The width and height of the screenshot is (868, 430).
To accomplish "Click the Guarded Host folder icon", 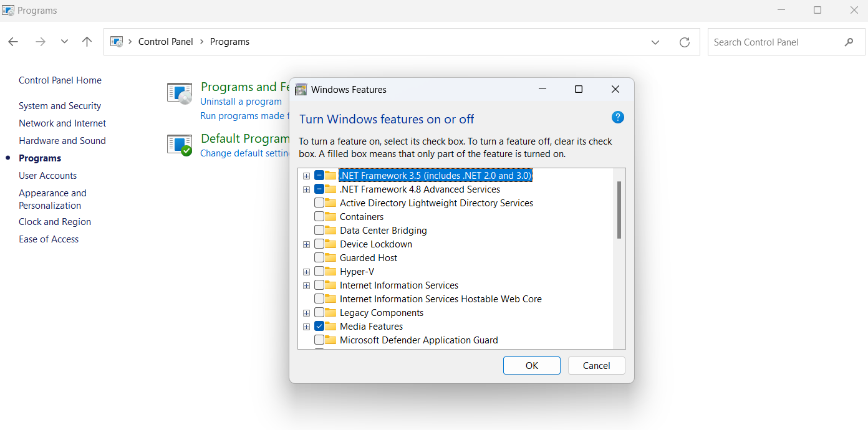I will 330,257.
